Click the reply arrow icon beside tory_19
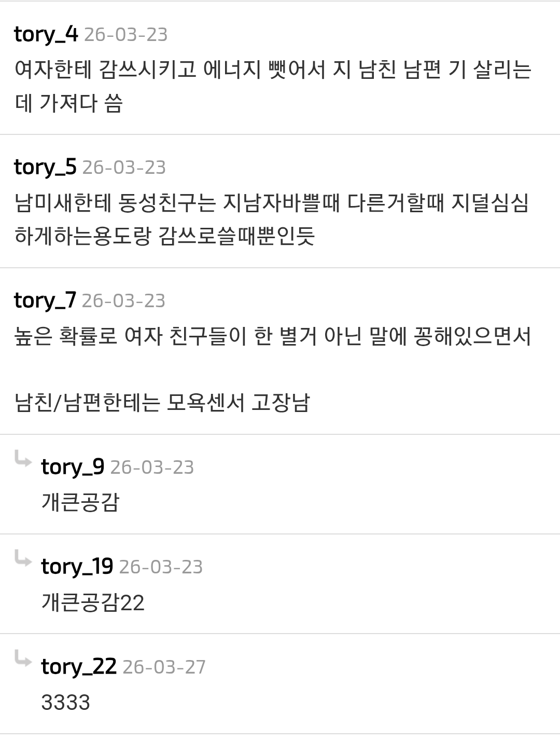 pos(23,559)
